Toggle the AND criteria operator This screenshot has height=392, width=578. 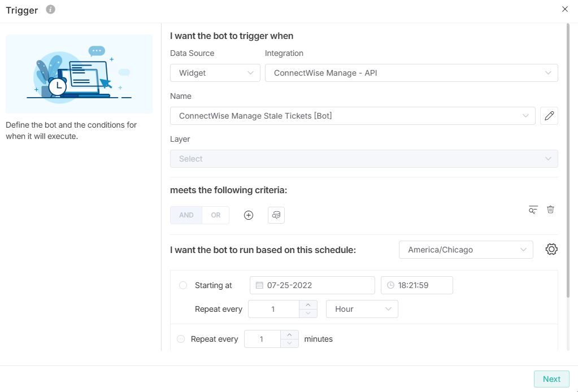(x=186, y=215)
